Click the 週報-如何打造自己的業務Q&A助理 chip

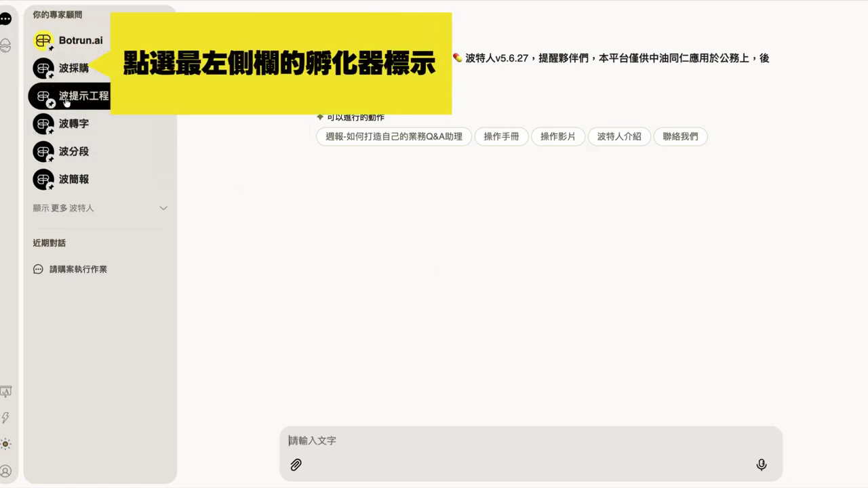pos(394,136)
